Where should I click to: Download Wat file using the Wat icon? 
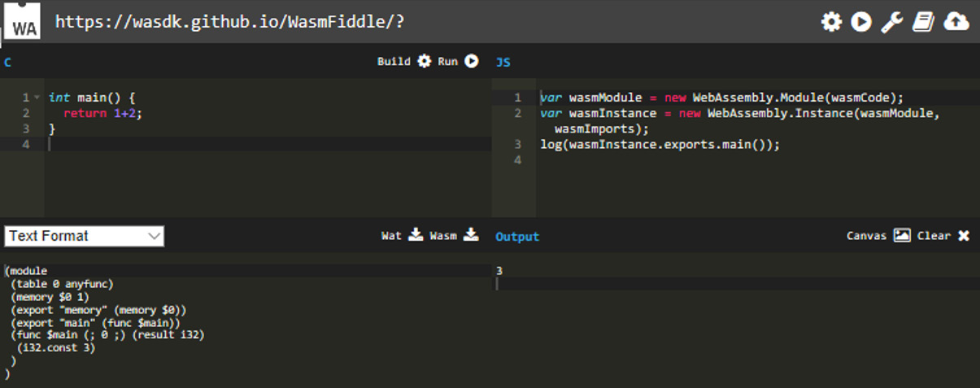tap(416, 235)
